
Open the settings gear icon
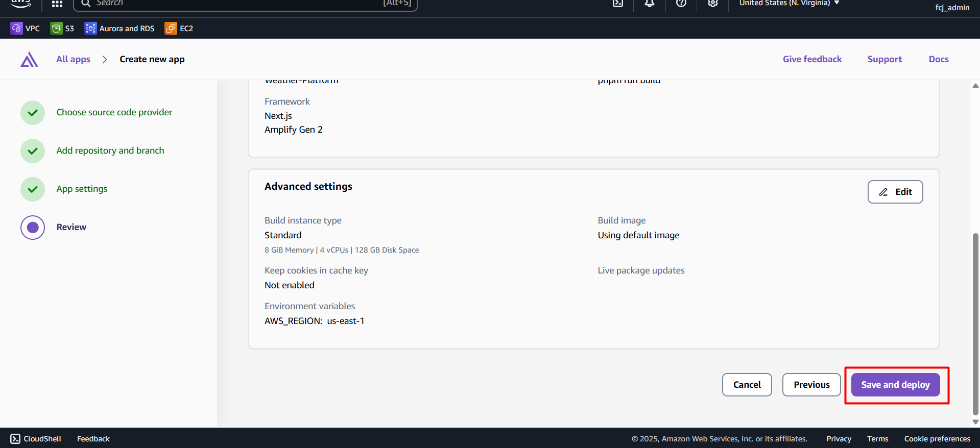712,3
